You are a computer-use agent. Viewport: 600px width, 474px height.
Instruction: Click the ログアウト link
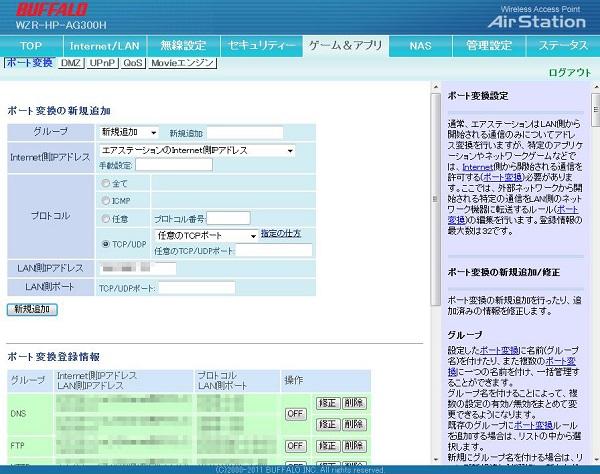(570, 73)
